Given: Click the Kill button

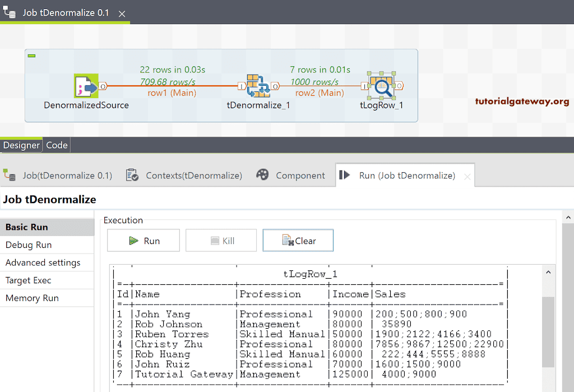Looking at the screenshot, I should (x=221, y=240).
